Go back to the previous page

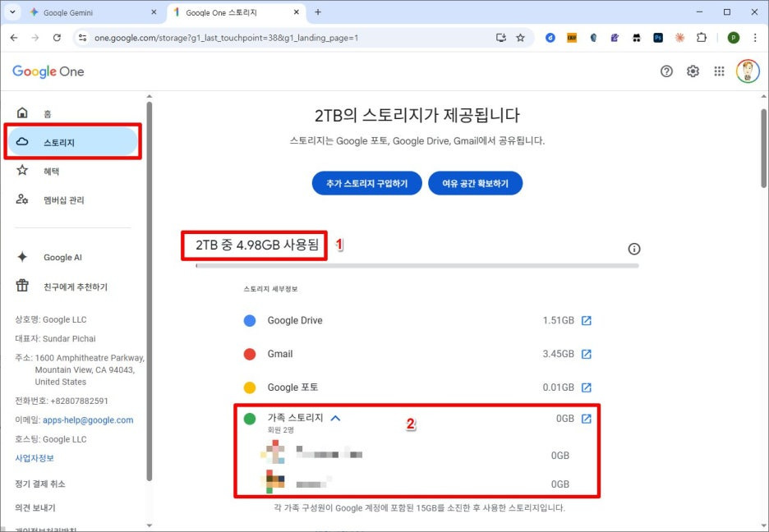click(x=14, y=38)
